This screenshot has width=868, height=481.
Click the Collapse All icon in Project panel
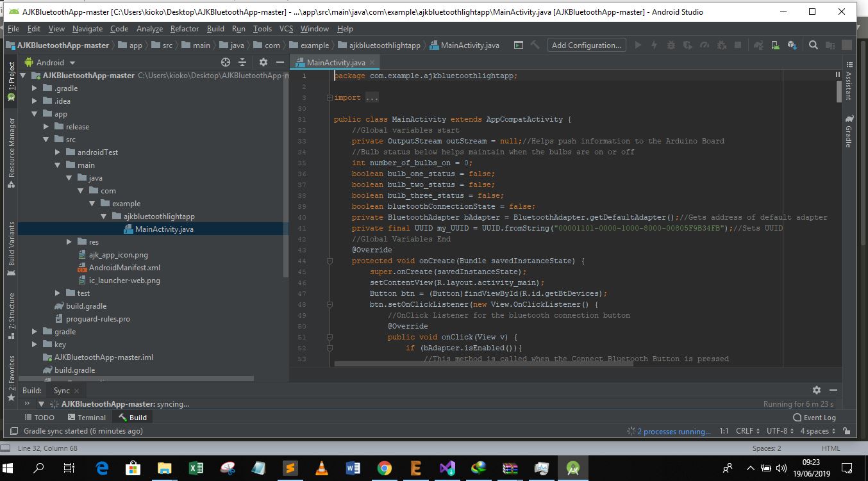[242, 62]
